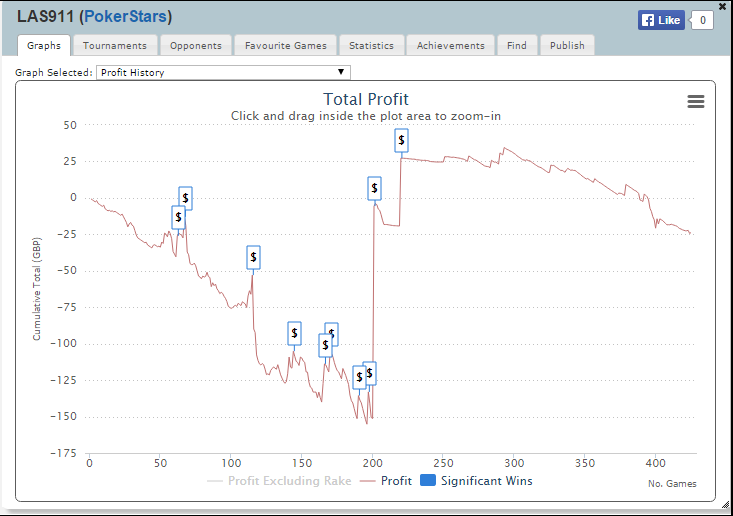
Task: Open the Publish tab
Action: click(x=567, y=45)
